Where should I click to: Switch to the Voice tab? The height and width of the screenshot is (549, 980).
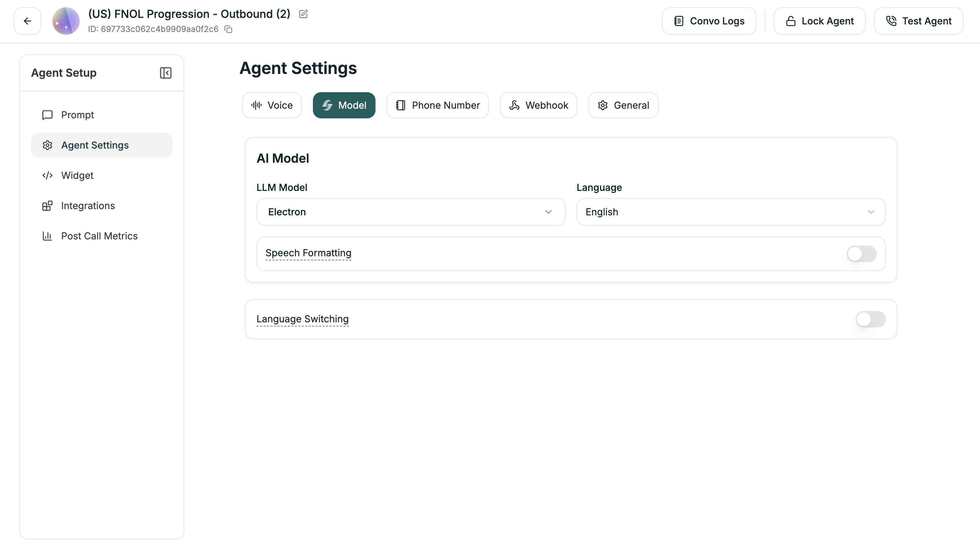pyautogui.click(x=272, y=105)
